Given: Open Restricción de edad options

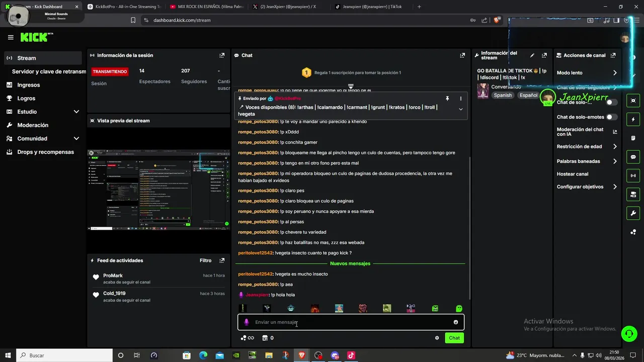Looking at the screenshot, I should coord(587,147).
